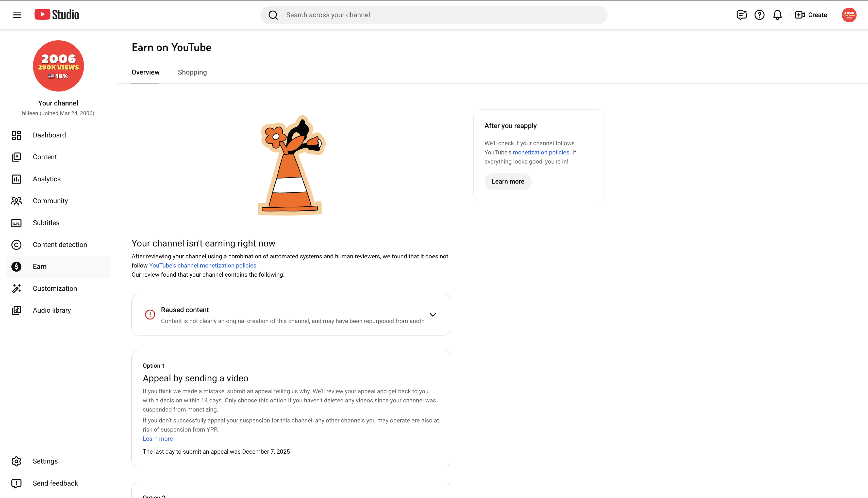
Task: Click the large channel profile picture
Action: coord(59,66)
